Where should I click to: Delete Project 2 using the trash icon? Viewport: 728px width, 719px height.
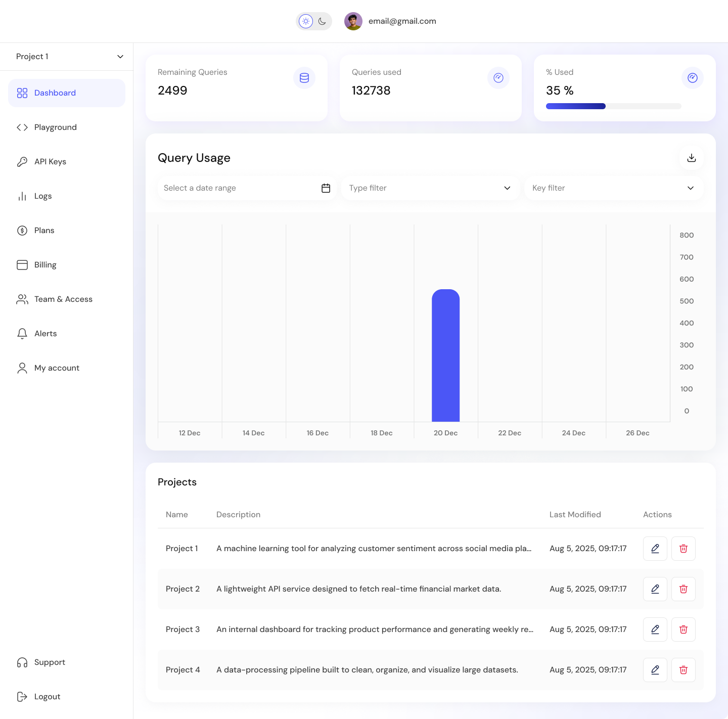click(x=683, y=589)
